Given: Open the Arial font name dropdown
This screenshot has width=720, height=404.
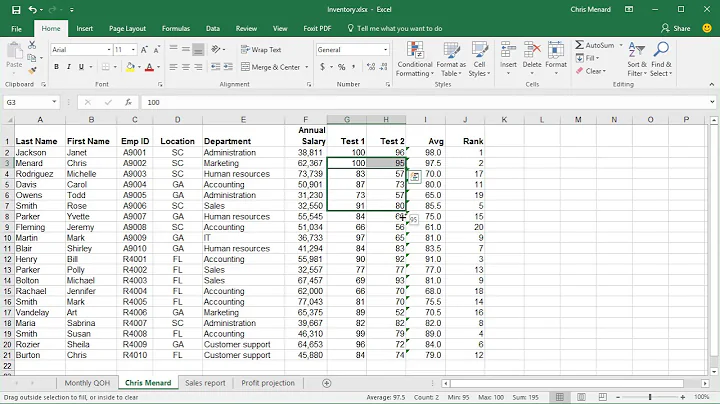Looking at the screenshot, I should point(109,50).
